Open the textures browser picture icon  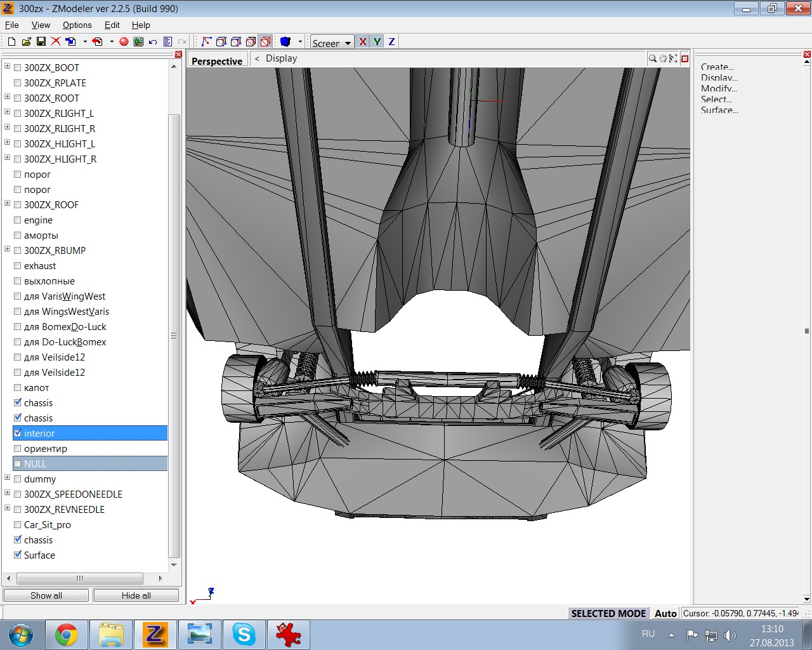coord(138,41)
